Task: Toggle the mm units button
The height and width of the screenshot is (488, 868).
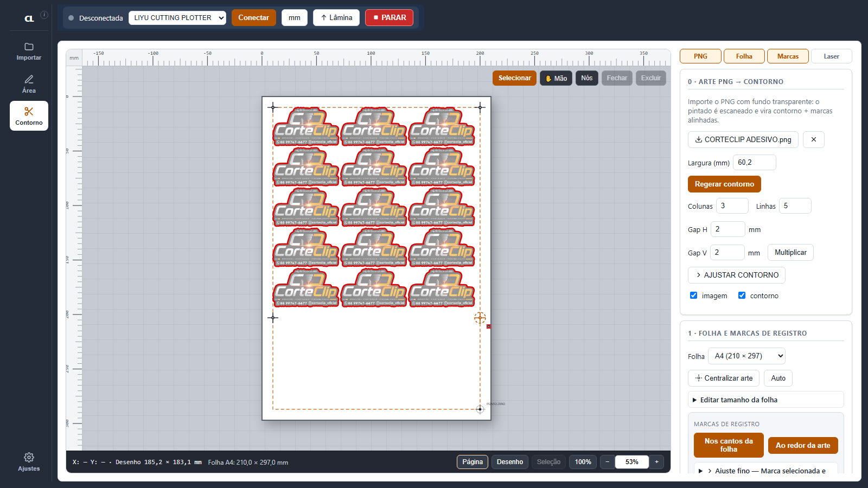Action: click(x=295, y=17)
